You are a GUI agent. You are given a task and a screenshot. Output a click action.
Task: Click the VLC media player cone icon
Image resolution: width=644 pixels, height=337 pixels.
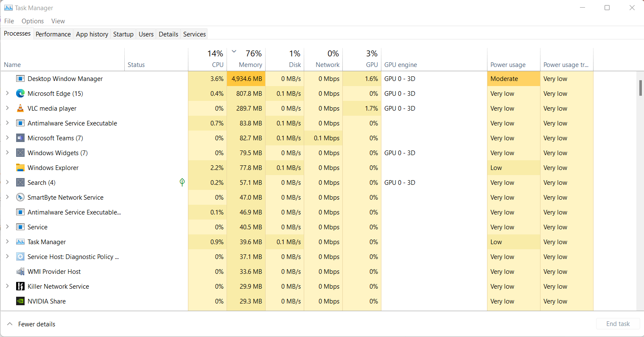[x=20, y=109]
